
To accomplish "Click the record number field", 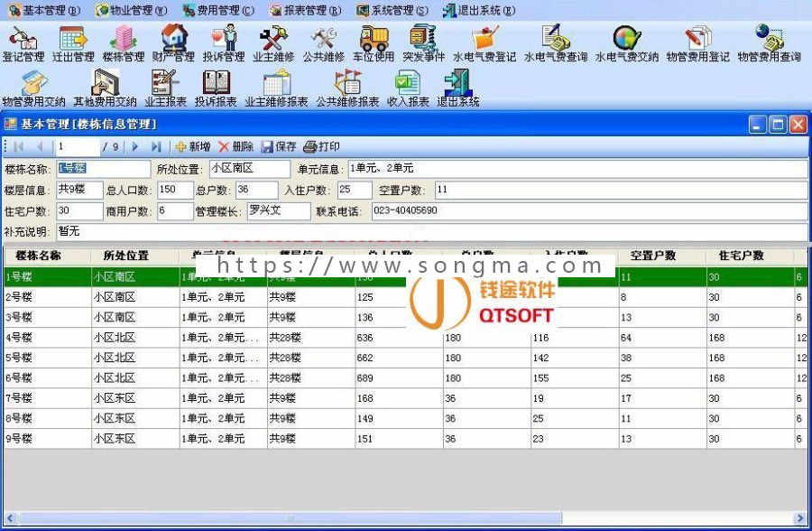I will pyautogui.click(x=78, y=147).
